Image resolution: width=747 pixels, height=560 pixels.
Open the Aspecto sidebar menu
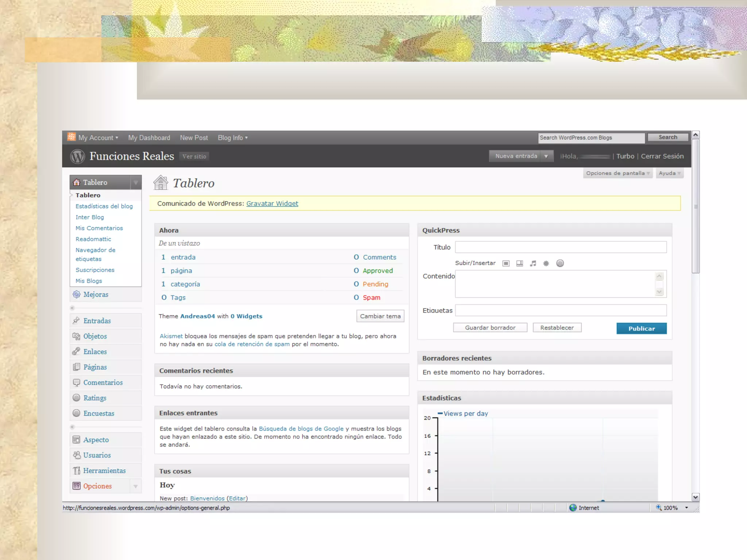point(96,440)
